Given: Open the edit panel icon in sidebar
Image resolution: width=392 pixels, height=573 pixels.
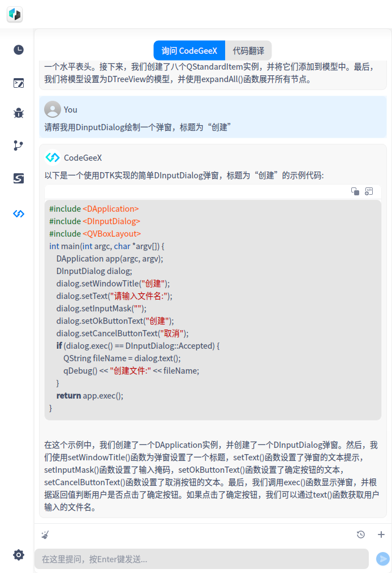Looking at the screenshot, I should click(x=19, y=83).
